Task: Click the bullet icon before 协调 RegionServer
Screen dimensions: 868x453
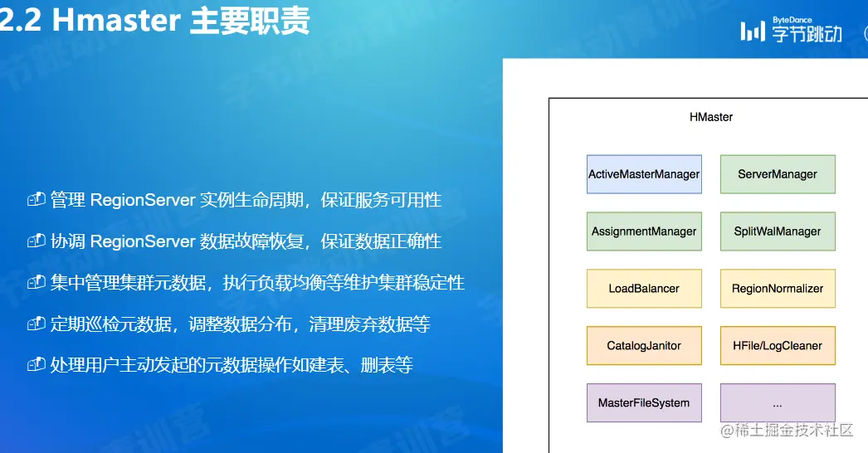Action: point(37,241)
